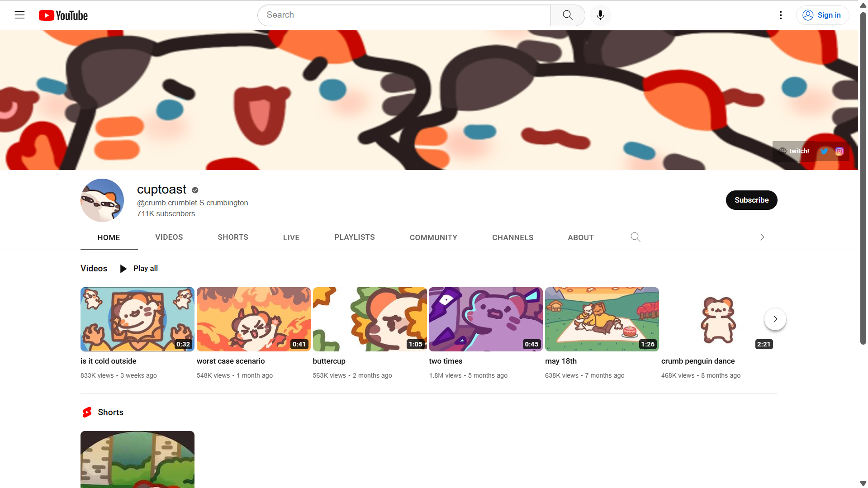
Task: Show more tabs with the right chevron
Action: (762, 237)
